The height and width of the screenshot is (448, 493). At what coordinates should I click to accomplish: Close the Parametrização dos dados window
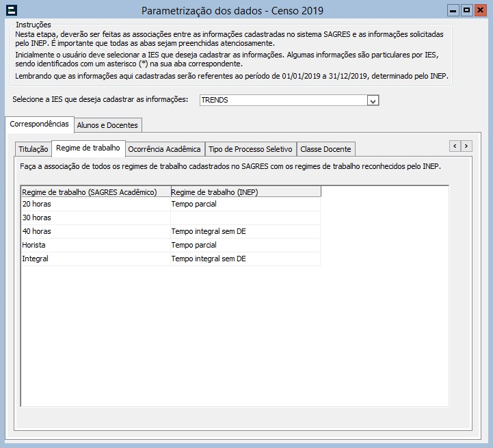pyautogui.click(x=481, y=10)
